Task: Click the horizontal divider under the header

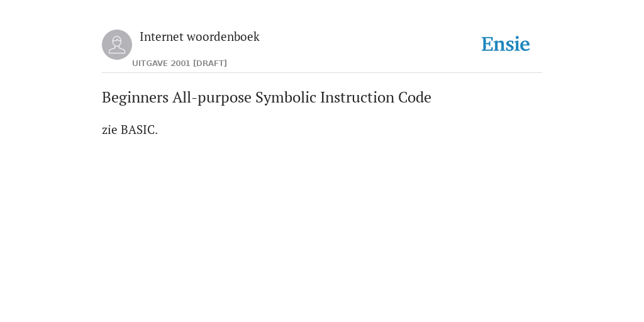Action: (x=322, y=73)
